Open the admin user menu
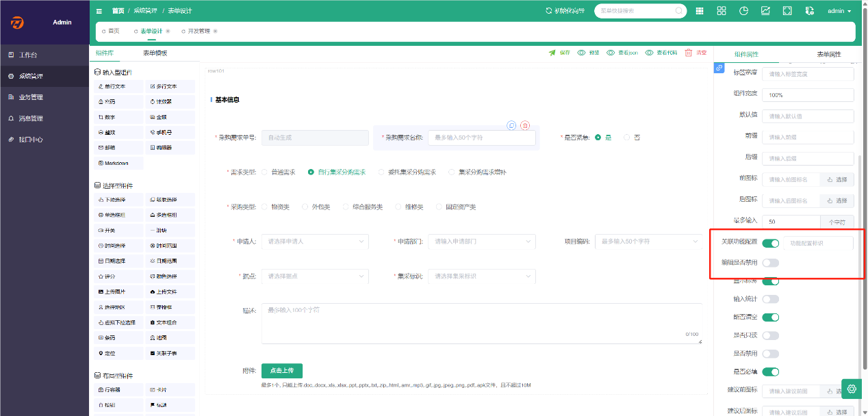 (839, 11)
